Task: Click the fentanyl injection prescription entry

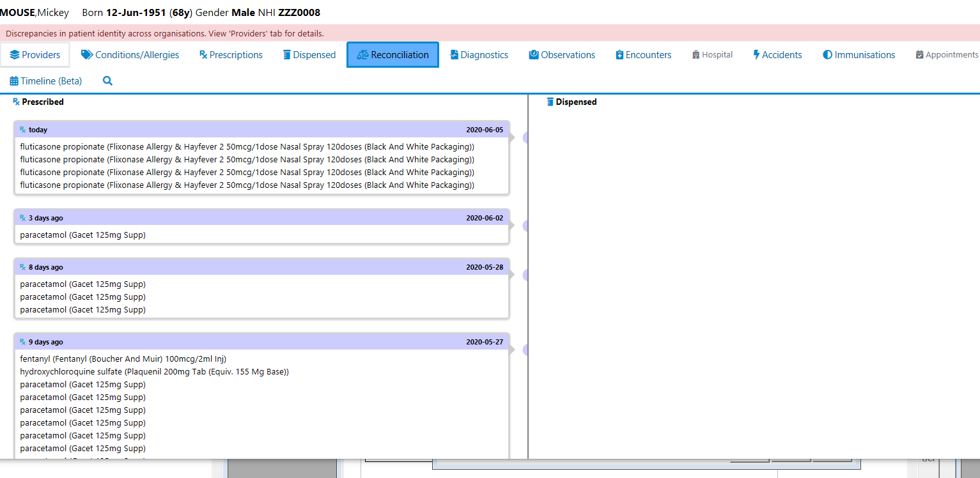Action: point(123,358)
